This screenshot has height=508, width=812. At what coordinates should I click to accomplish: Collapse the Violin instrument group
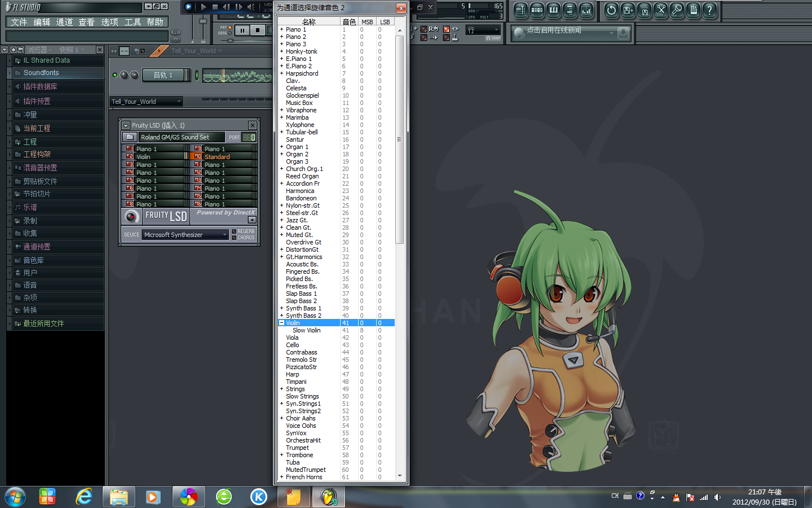point(282,323)
